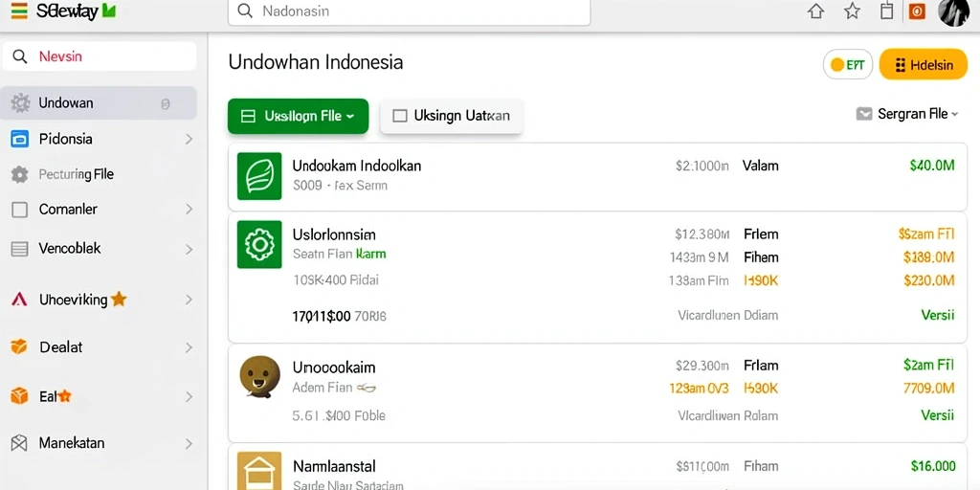Click the 7709.0M value

coord(929,389)
